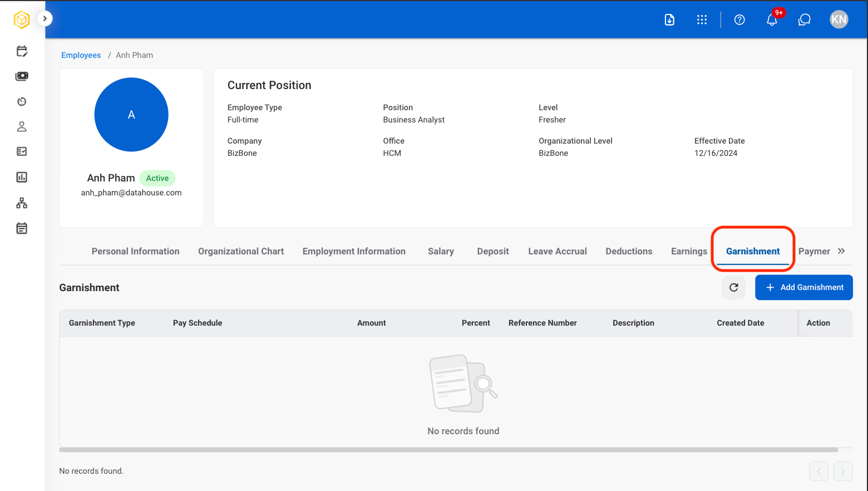Go back to Employees breadcrumb link

tap(81, 55)
